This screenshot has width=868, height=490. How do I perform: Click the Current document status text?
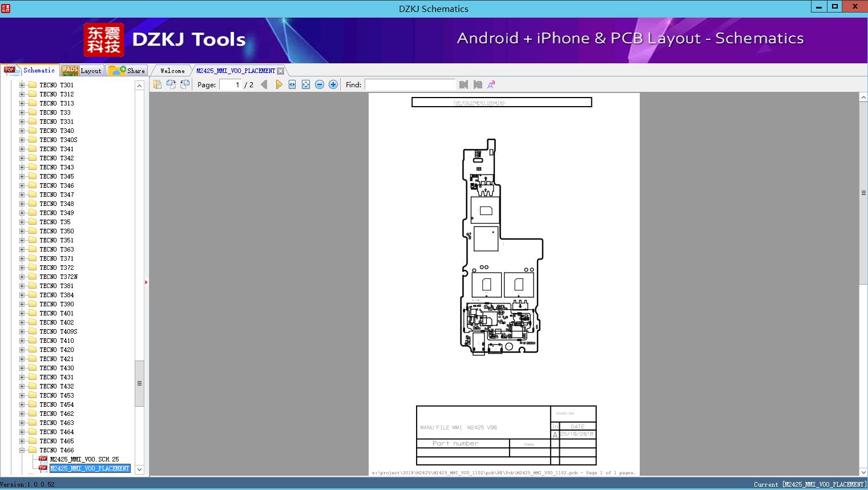(x=810, y=484)
